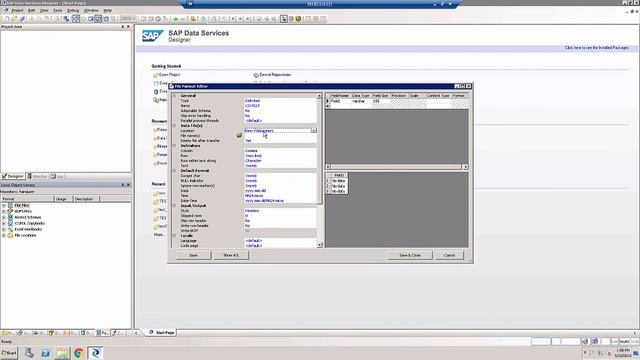Screen dimensions: 640x360
Task: Select the Excel Workbooks item
Action: tap(28, 229)
